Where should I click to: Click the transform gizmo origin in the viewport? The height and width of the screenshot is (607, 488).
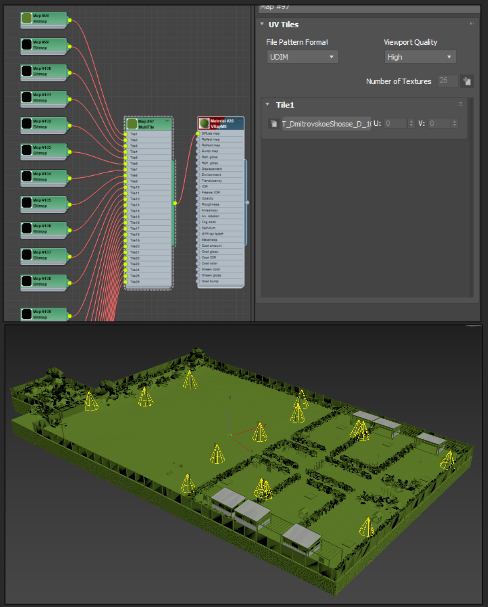(x=230, y=435)
